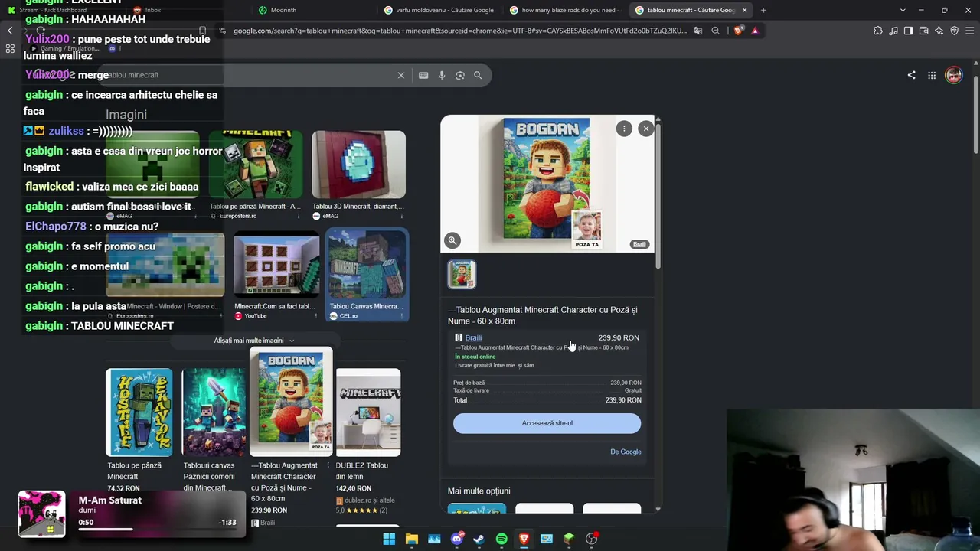
Task: Toggle the browser sidebar panel
Action: (x=908, y=31)
